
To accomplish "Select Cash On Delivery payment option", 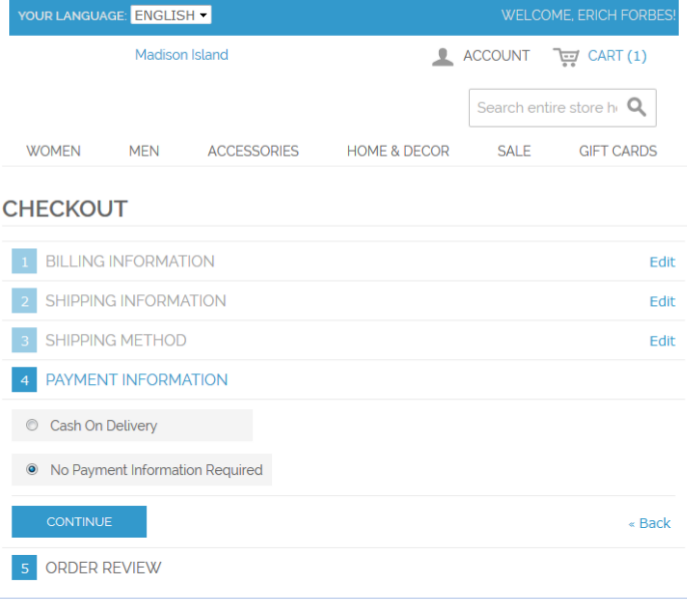I will click(x=32, y=425).
